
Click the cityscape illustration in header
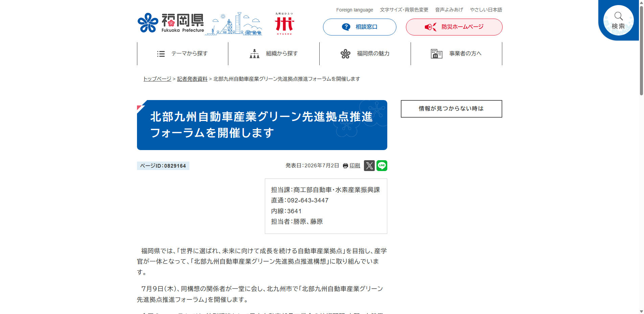tap(234, 24)
